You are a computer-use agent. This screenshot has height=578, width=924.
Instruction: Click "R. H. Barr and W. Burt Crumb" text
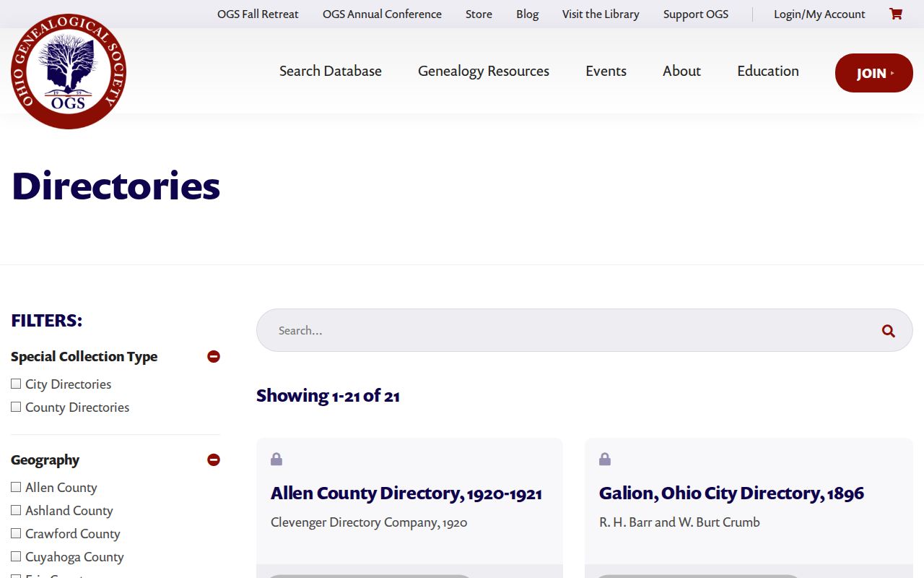pyautogui.click(x=679, y=522)
